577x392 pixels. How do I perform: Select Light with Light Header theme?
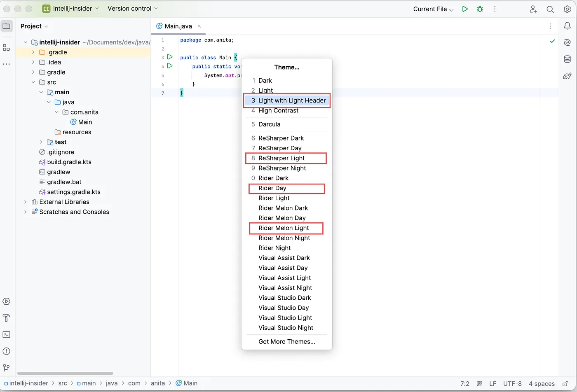pyautogui.click(x=286, y=100)
